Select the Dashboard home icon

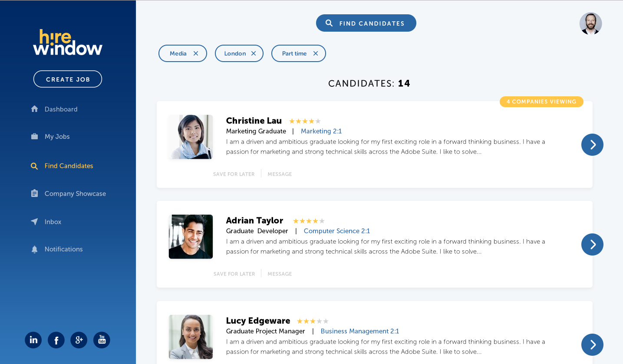click(x=34, y=109)
